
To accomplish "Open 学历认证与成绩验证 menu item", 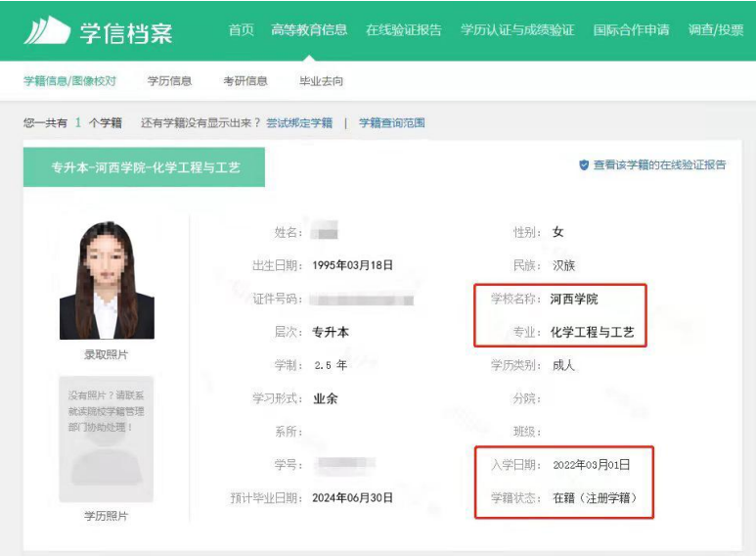I will point(517,30).
